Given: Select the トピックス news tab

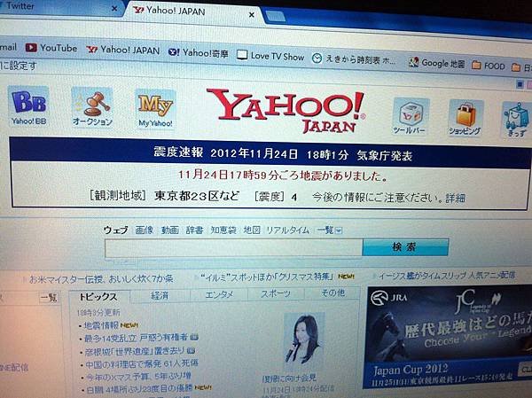Looking at the screenshot, I should 98,297.
